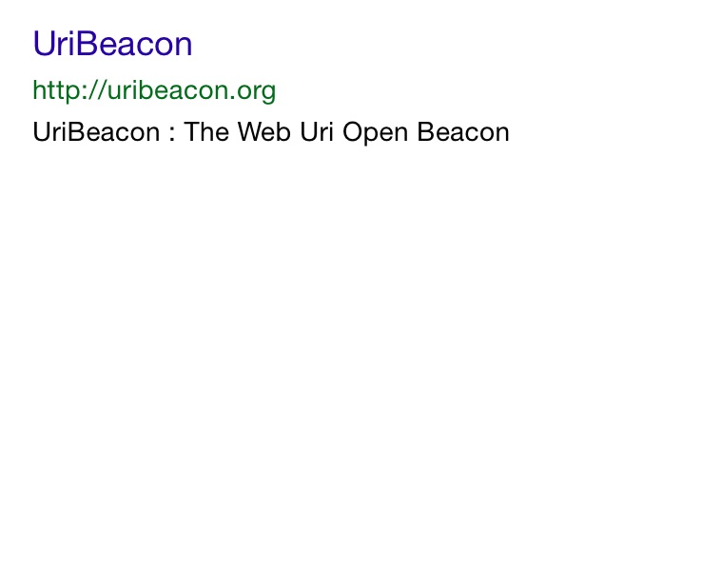Select the UriBeacon search result row
The image size is (702, 588).
tap(271, 88)
